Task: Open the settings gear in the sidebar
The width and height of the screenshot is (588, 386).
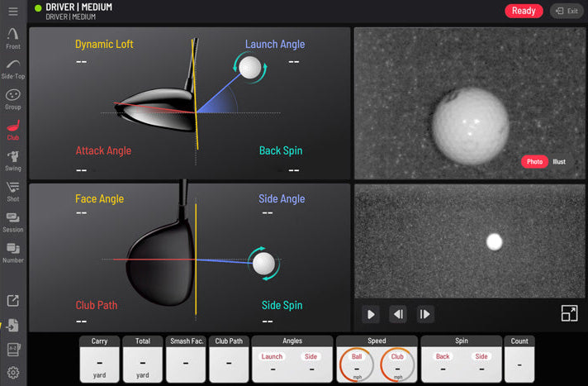Action: tap(13, 373)
